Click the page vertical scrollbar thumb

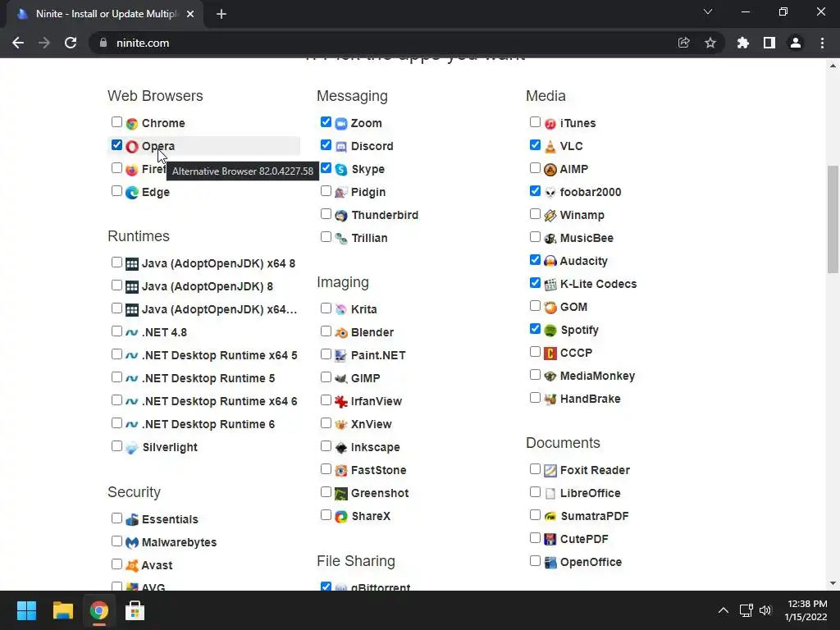(x=833, y=220)
